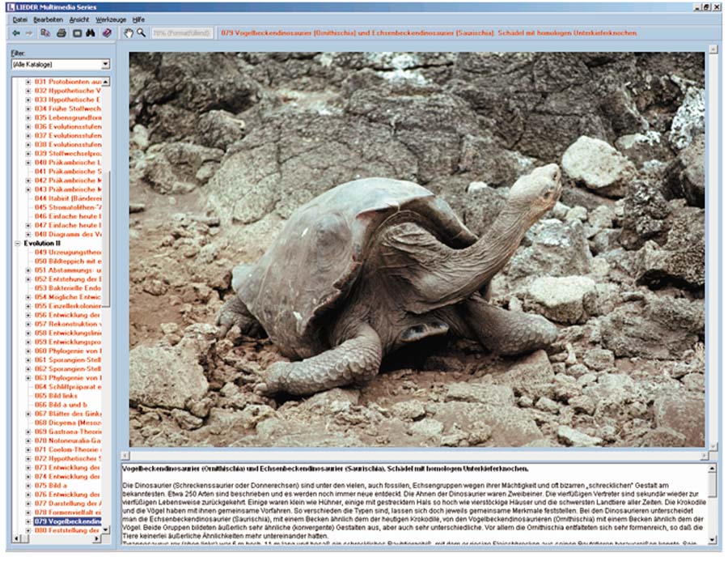Click description text panel's scroll down arrow

pos(712,538)
